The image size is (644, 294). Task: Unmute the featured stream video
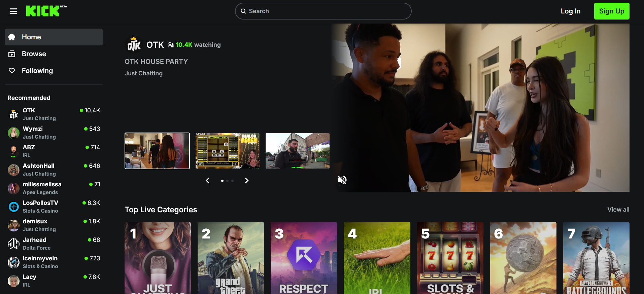pos(342,180)
